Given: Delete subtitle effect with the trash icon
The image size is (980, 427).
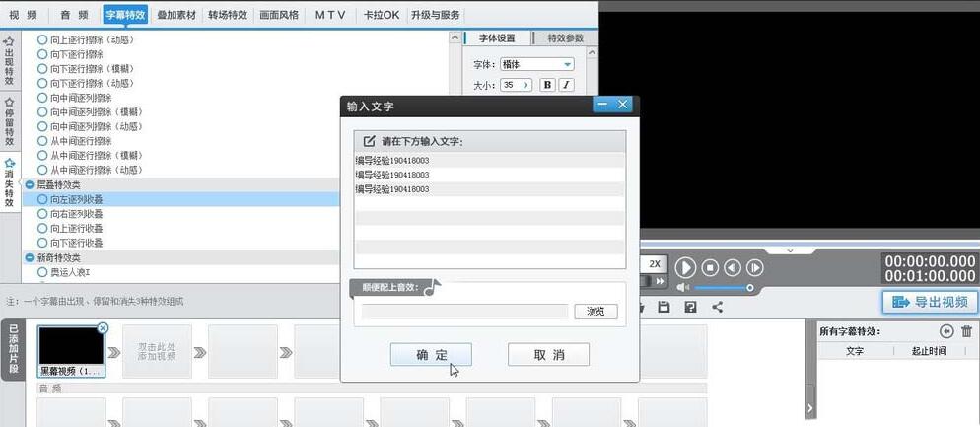Looking at the screenshot, I should point(966,332).
